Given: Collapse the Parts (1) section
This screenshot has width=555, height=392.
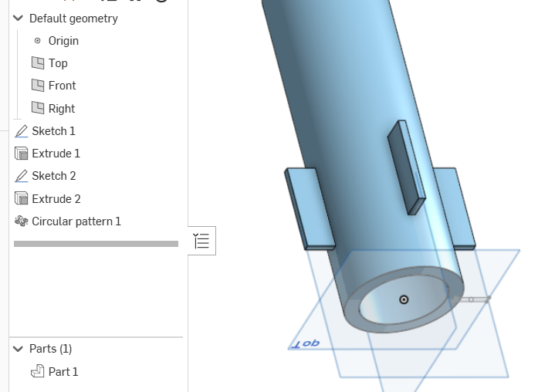Looking at the screenshot, I should (x=18, y=349).
